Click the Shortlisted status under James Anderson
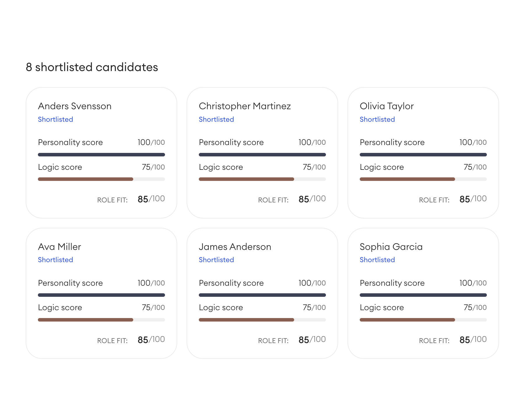Viewport: 523px width, 420px height. [216, 260]
